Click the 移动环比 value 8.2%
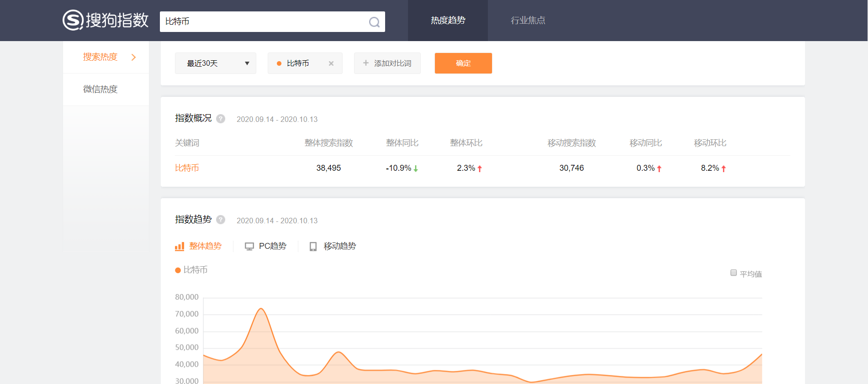 (x=710, y=168)
